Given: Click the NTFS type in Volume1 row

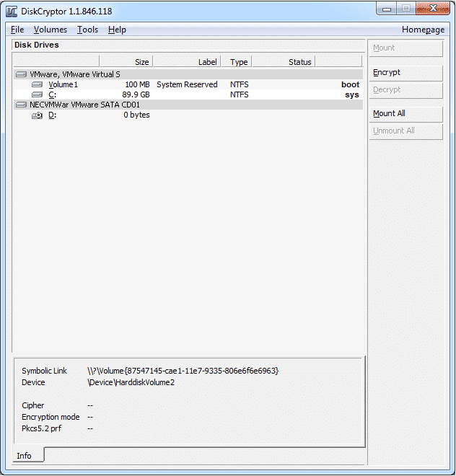Looking at the screenshot, I should [x=239, y=84].
